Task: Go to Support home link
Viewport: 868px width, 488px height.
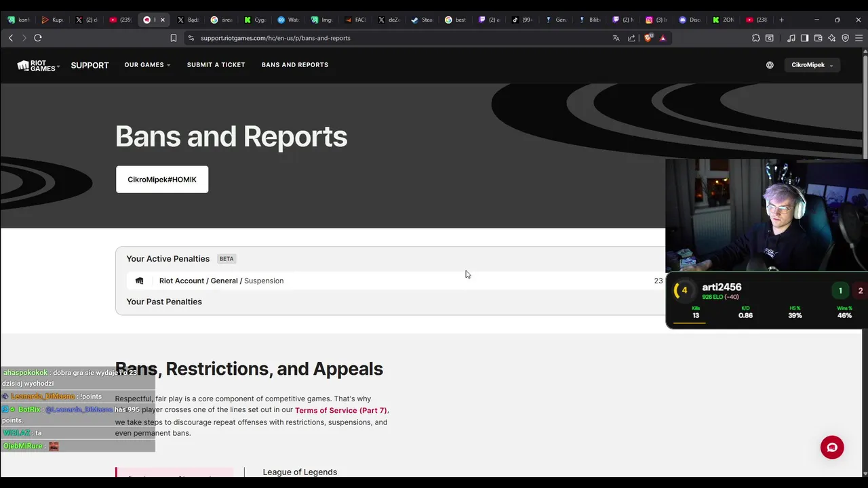Action: (x=90, y=65)
